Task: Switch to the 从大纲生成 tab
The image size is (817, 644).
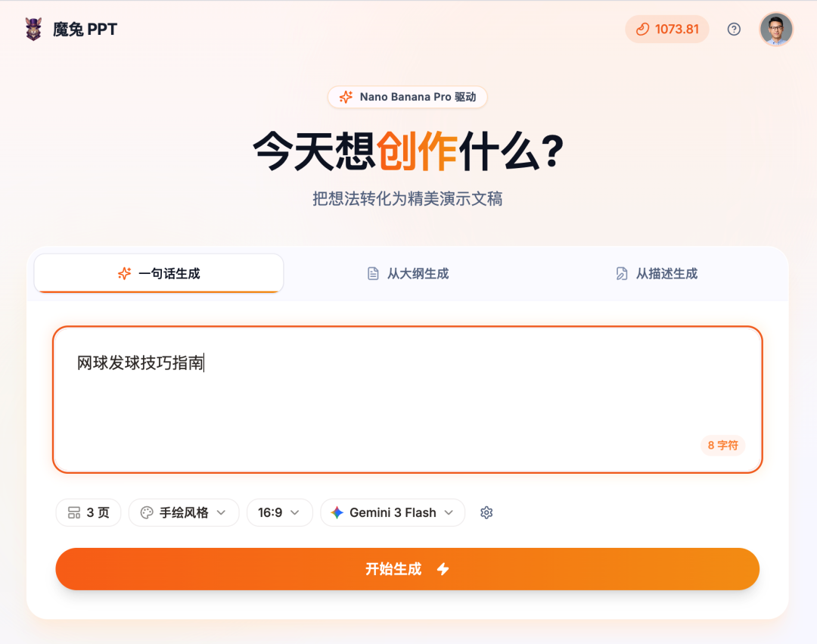Action: point(408,274)
